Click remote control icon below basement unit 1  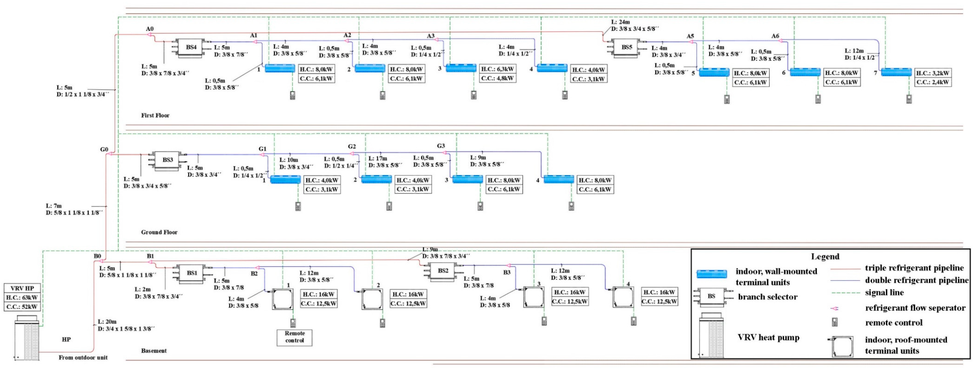pos(293,323)
